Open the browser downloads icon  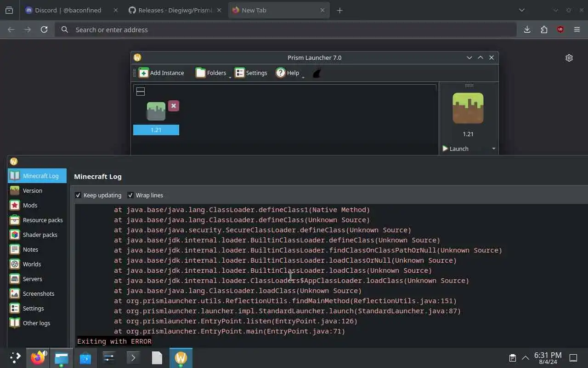pyautogui.click(x=527, y=29)
